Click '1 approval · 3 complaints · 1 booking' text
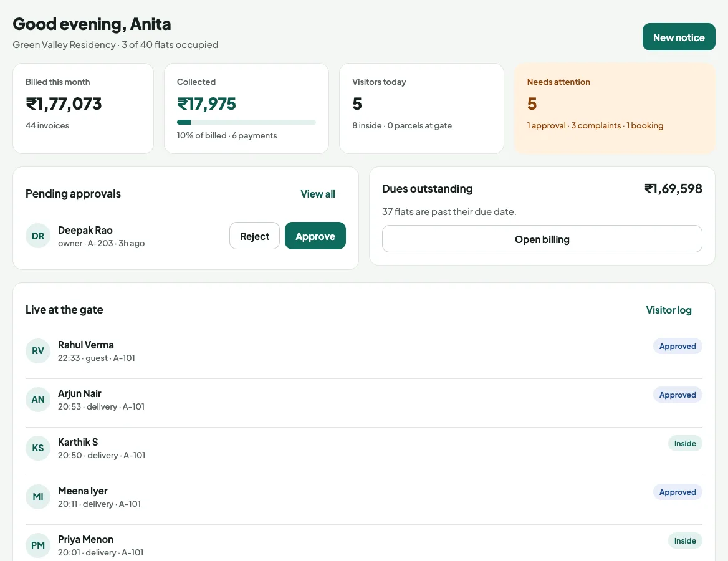728x561 pixels. pos(595,125)
